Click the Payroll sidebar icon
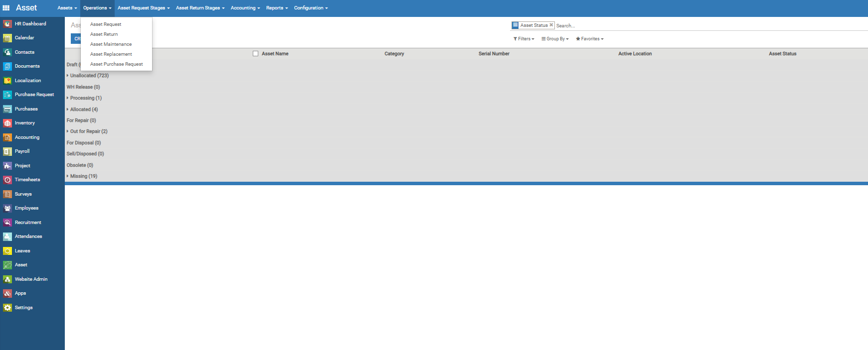 coord(7,151)
